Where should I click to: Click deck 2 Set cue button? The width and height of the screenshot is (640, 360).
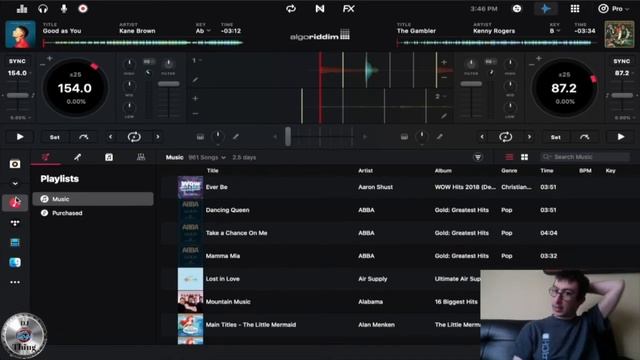(x=556, y=137)
